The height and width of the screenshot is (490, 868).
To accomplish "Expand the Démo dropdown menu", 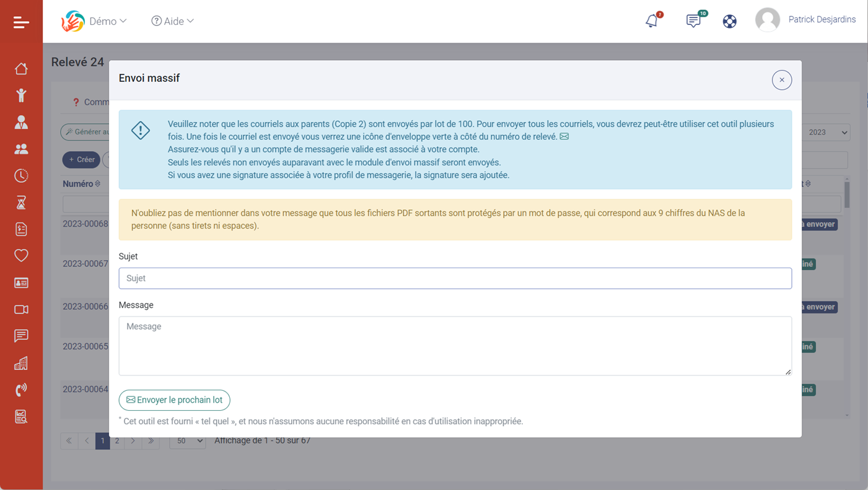I will 107,21.
